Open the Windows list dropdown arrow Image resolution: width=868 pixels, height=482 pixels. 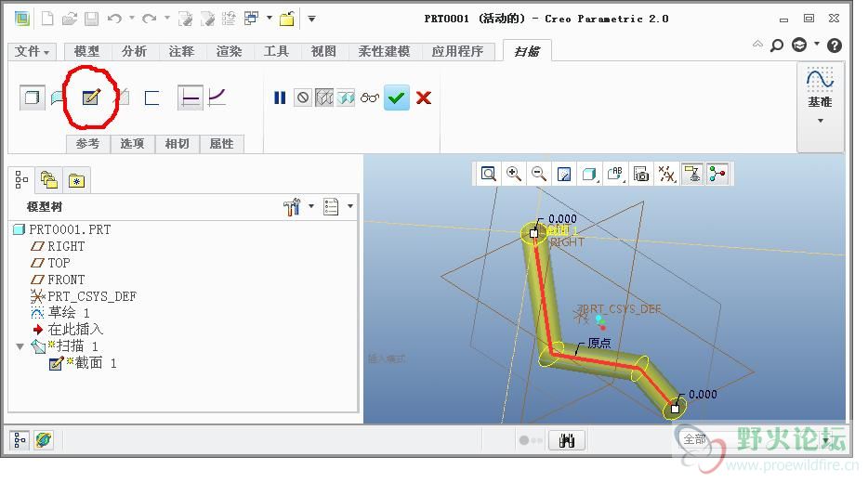coord(270,19)
